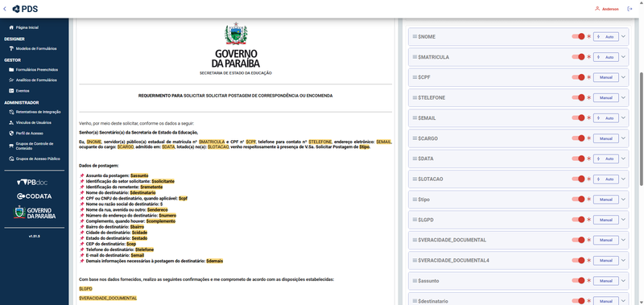Viewport: 644px width, 305px height.
Task: Toggle the $CARGO field switch
Action: [x=578, y=138]
